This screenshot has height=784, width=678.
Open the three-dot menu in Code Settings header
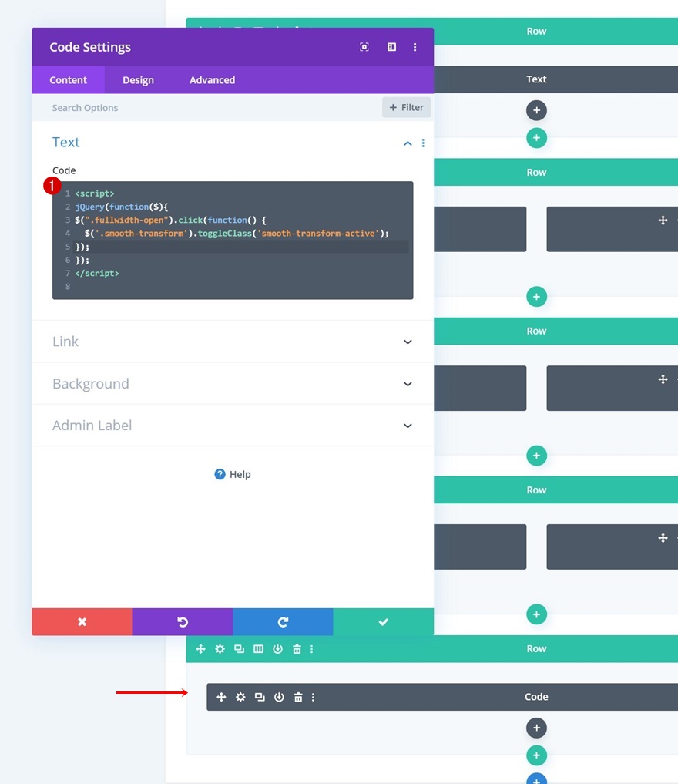pyautogui.click(x=415, y=47)
